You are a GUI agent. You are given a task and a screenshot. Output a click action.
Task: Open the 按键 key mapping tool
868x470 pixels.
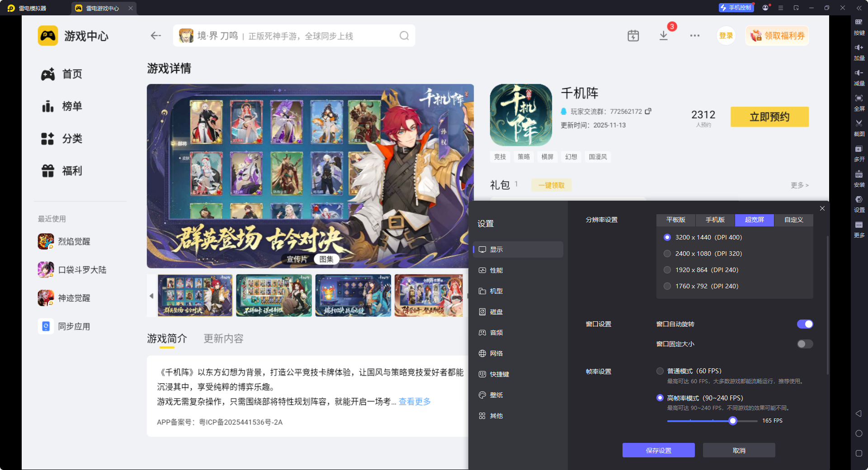coord(859,26)
